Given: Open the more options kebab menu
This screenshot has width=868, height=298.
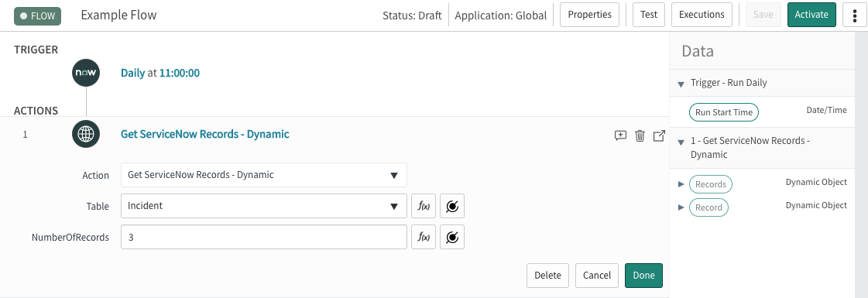Looking at the screenshot, I should 854,15.
